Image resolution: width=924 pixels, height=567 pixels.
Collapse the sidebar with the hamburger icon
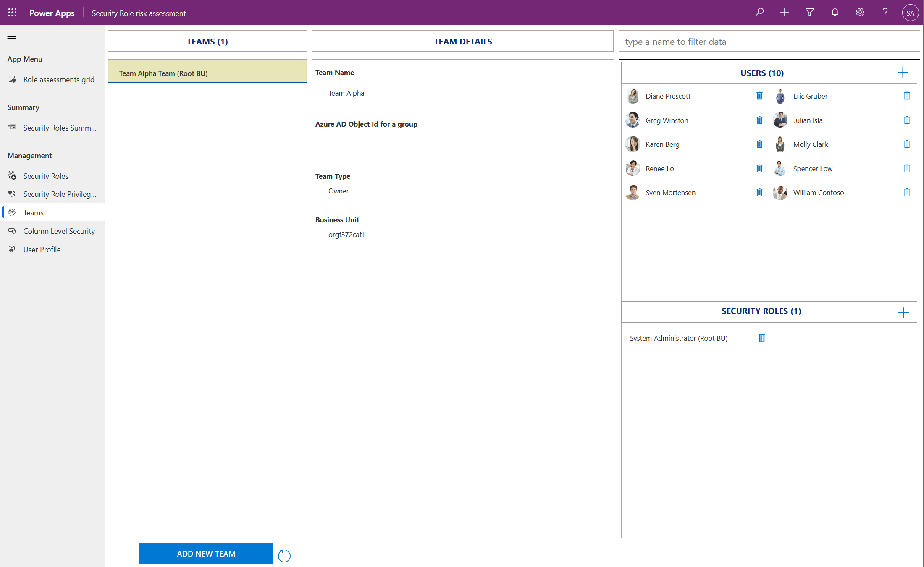(11, 36)
